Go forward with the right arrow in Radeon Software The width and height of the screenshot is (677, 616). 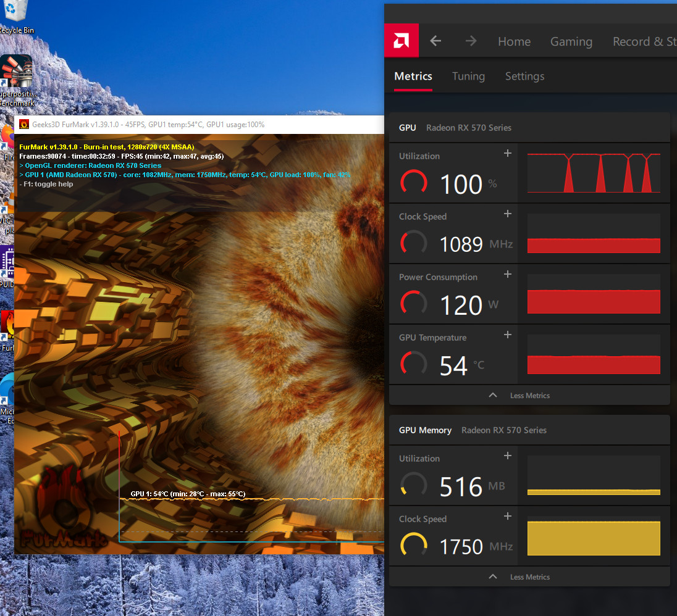tap(471, 41)
